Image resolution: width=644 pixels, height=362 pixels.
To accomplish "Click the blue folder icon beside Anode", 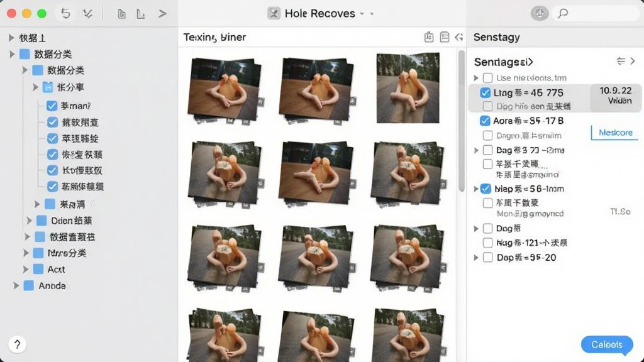I will click(29, 286).
